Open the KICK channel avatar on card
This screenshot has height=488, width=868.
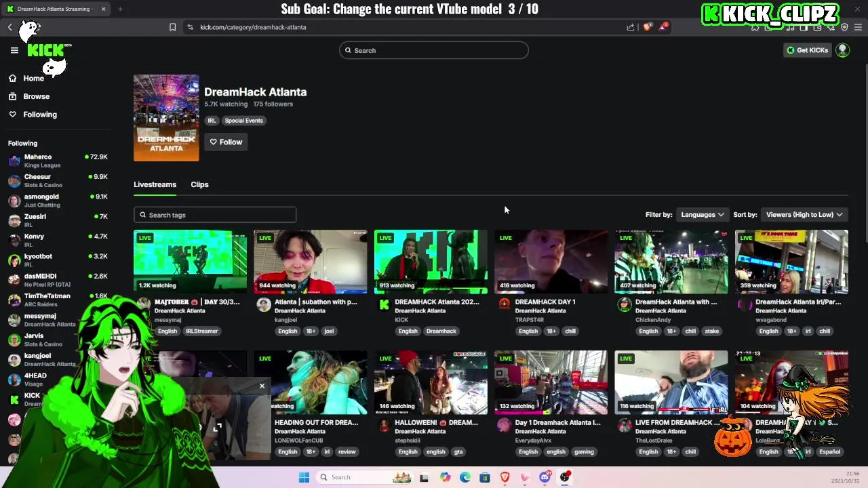(x=384, y=304)
